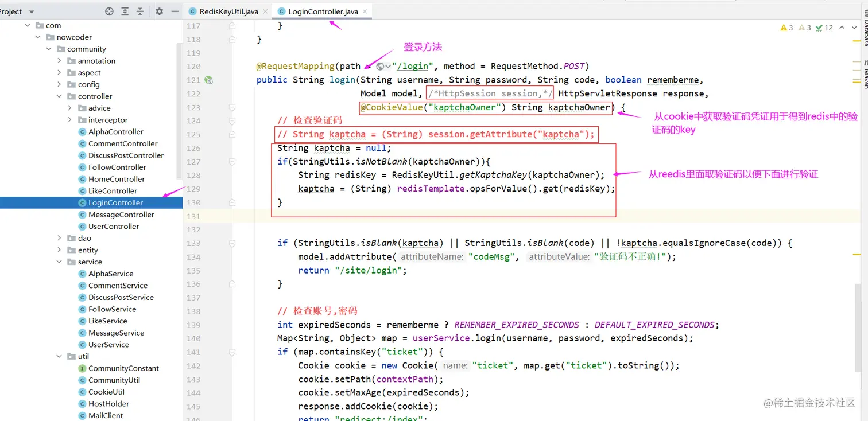Click the gutter web endpoint icon on line 121
This screenshot has height=421, width=868.
[209, 80]
